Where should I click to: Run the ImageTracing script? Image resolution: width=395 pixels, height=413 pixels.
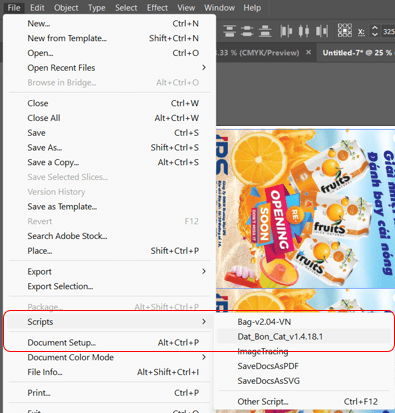coord(304,351)
